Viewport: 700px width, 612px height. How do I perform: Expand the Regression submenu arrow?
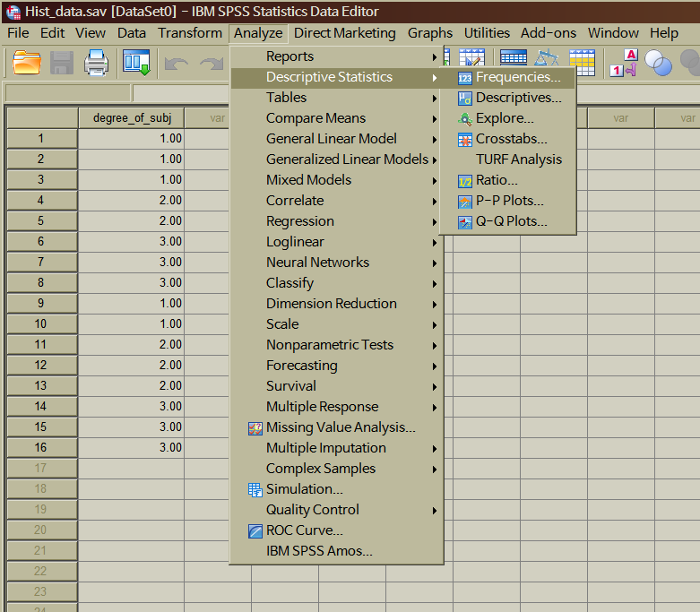pyautogui.click(x=435, y=222)
